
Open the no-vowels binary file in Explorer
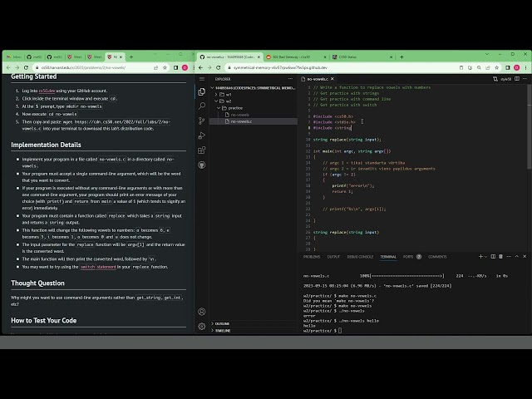[254, 115]
